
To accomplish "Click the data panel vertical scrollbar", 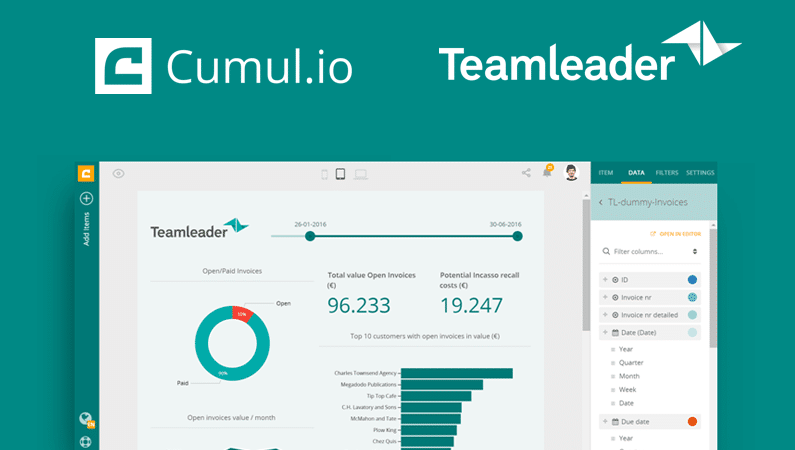I will coord(713,288).
